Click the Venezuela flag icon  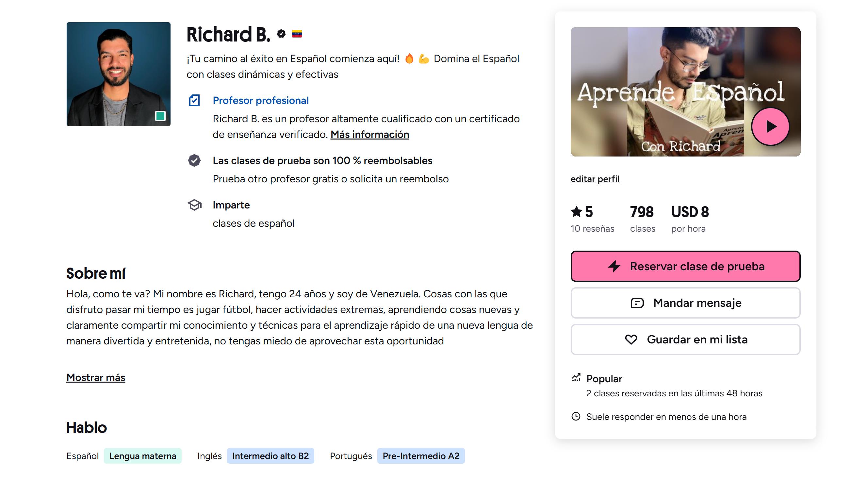pos(297,34)
